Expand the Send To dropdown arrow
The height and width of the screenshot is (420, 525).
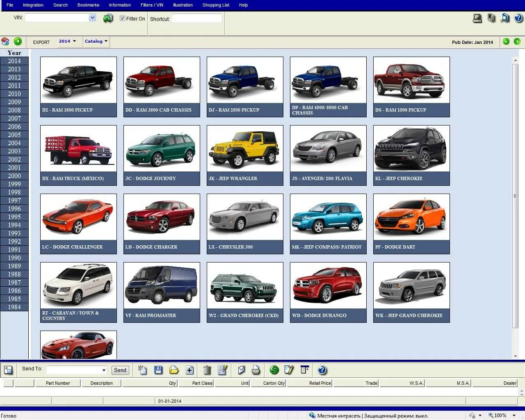click(x=104, y=370)
